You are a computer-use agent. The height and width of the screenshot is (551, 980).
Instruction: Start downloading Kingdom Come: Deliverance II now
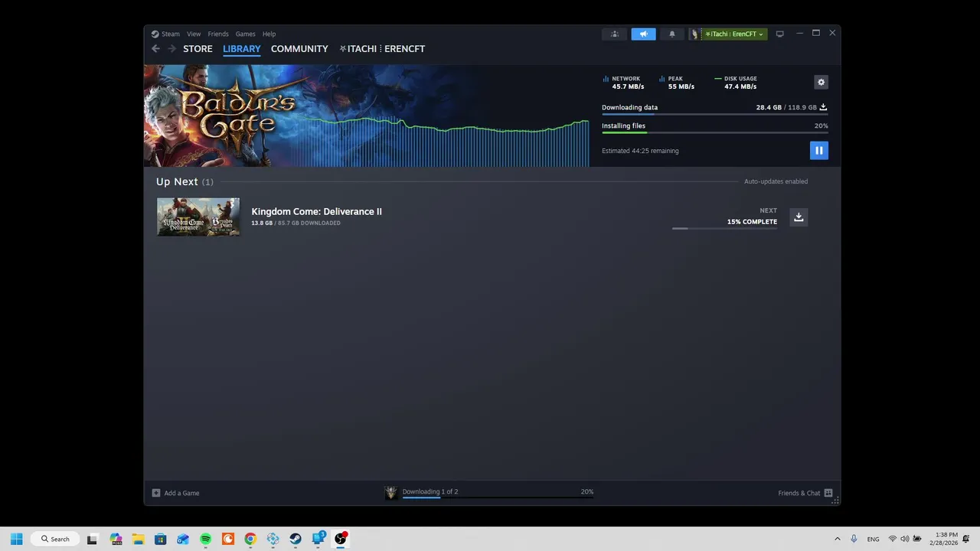[x=799, y=217]
